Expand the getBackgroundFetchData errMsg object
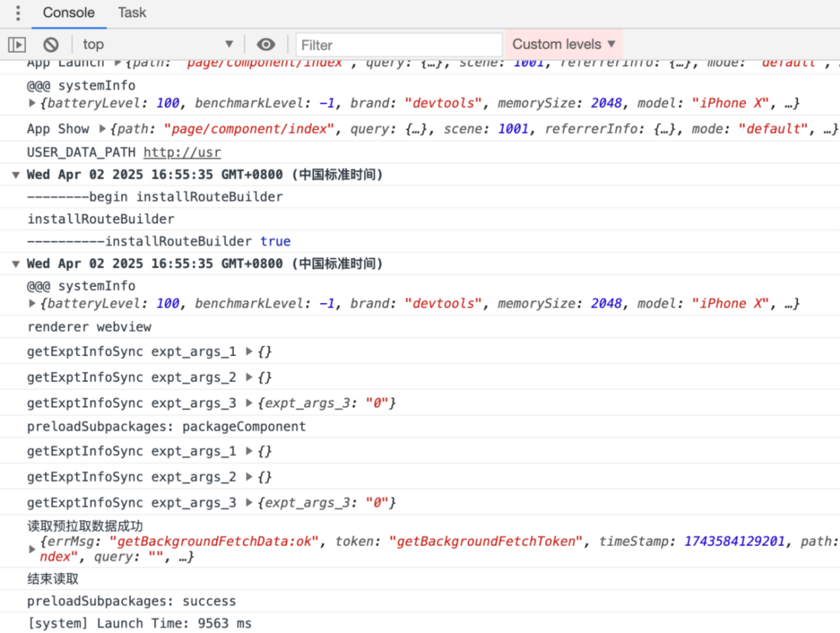 coord(32,550)
